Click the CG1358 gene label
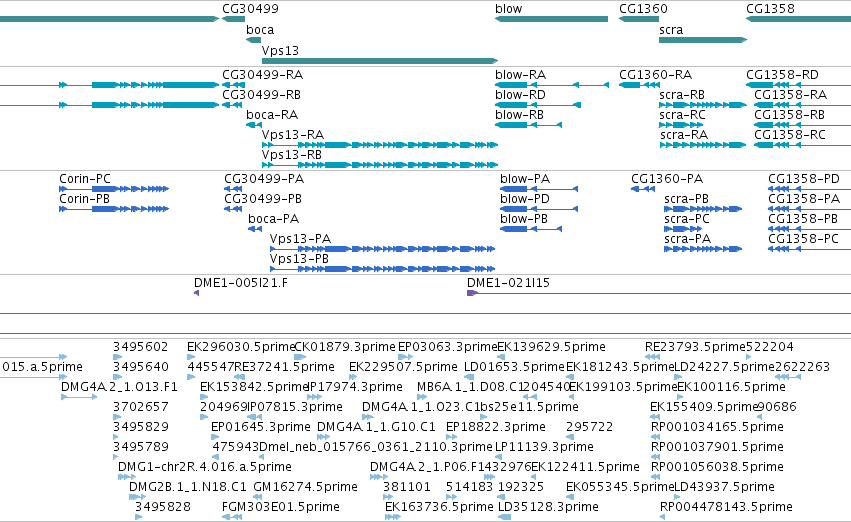Viewport: 851px width, 522px height. (770, 9)
